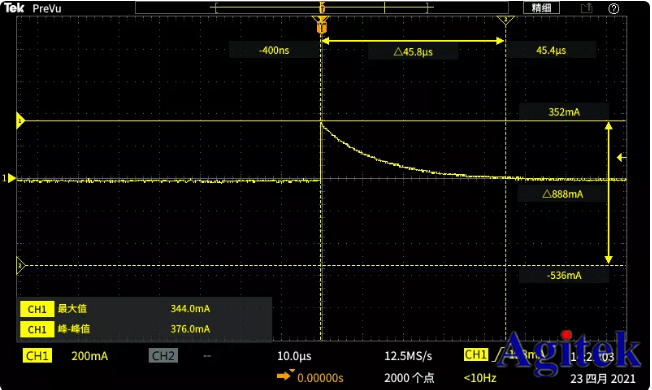Click the △45.8µs cursor delta readout
This screenshot has height=390, width=652.
[413, 52]
